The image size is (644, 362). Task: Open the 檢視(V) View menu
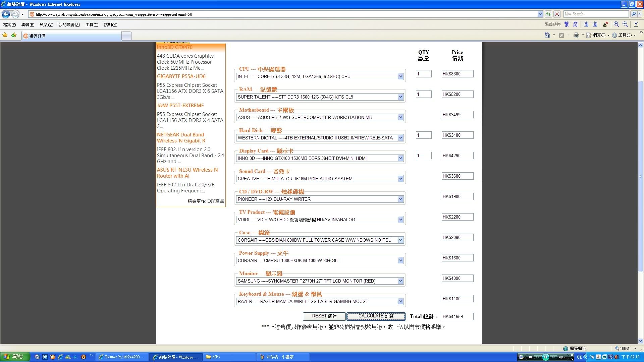tap(46, 25)
